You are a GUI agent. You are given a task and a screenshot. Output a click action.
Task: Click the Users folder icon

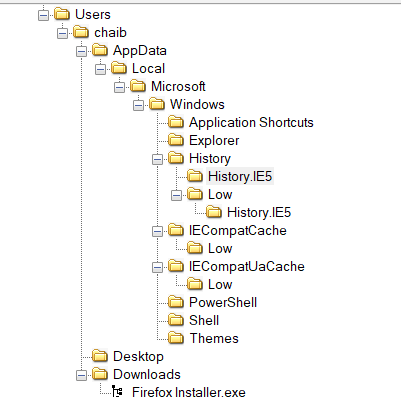62,14
